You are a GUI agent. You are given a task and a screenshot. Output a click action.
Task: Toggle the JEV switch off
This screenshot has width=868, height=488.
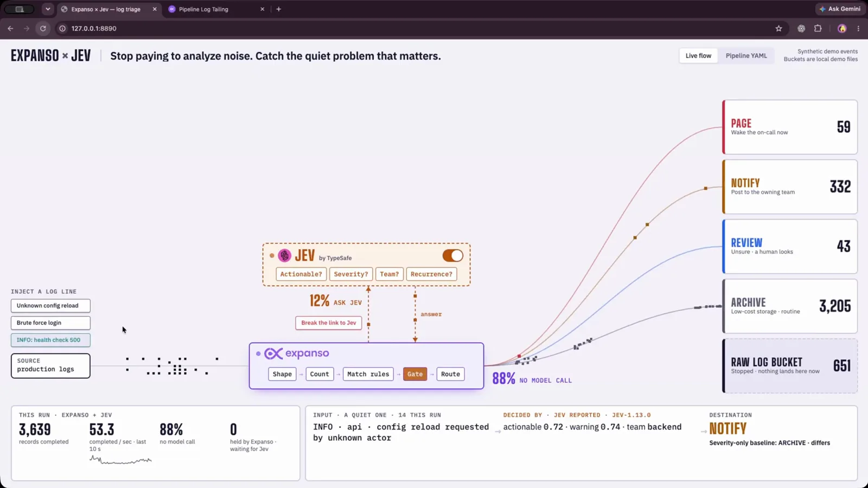tap(452, 255)
